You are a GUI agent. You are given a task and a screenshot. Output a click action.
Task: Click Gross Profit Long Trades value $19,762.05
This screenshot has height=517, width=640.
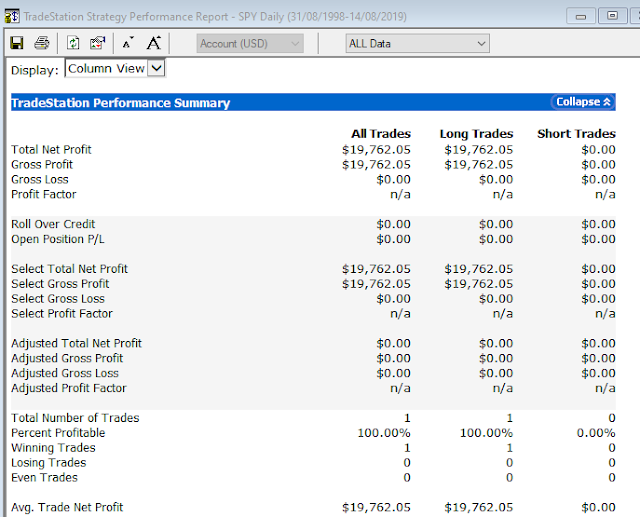[x=479, y=164]
